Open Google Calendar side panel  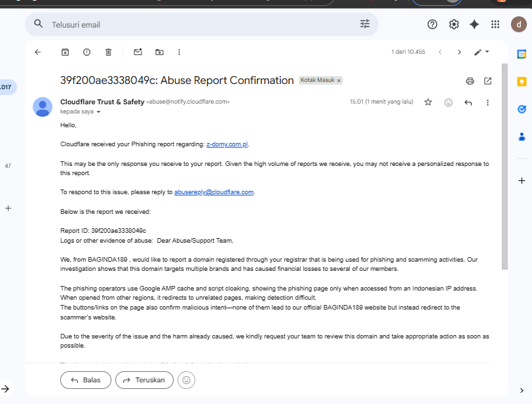522,54
